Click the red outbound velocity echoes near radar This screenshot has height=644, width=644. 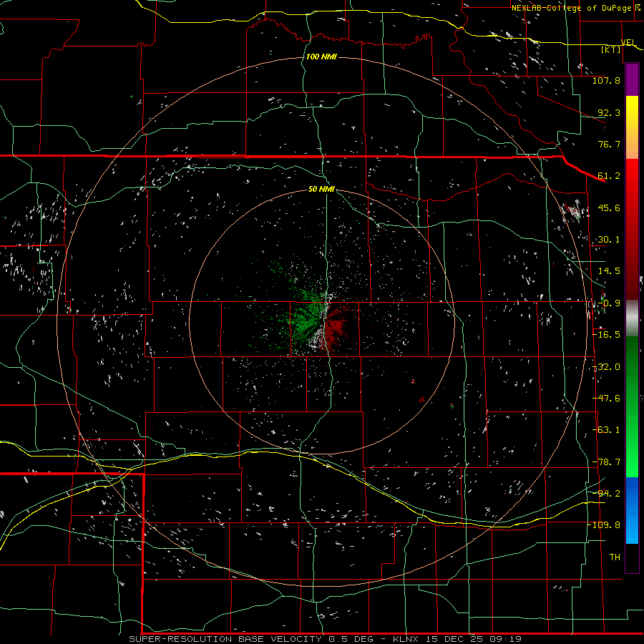tap(336, 326)
